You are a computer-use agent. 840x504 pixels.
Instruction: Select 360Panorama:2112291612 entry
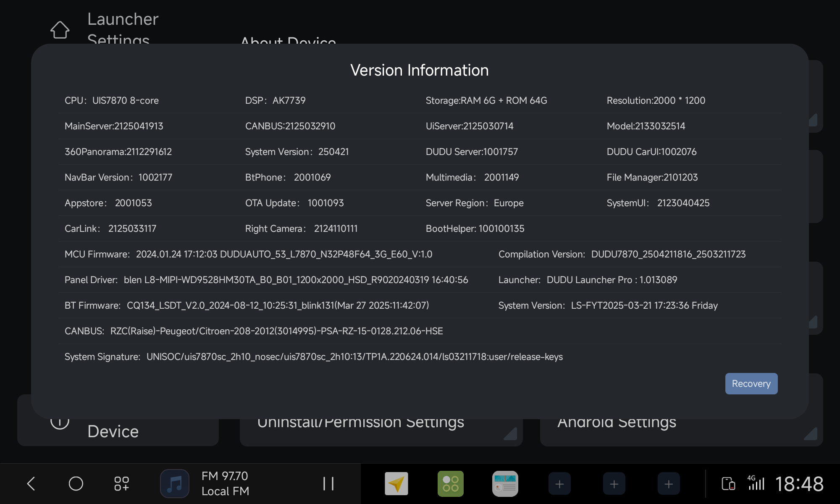pyautogui.click(x=118, y=152)
